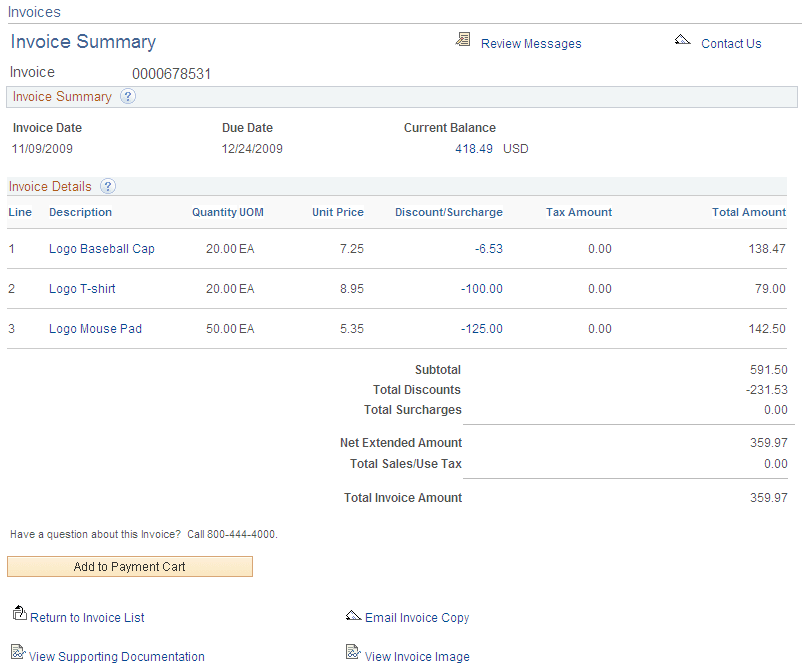Open the Review Messages link
The image size is (802, 667).
530,43
